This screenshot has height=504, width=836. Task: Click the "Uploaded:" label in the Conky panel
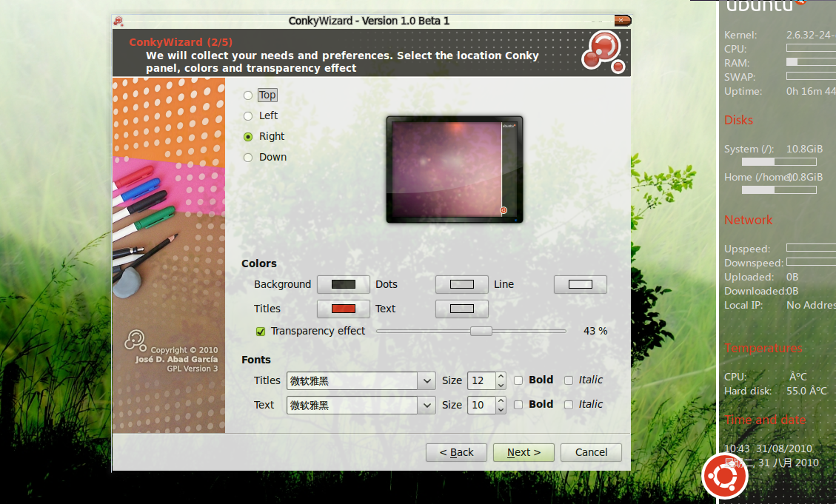[x=749, y=277]
